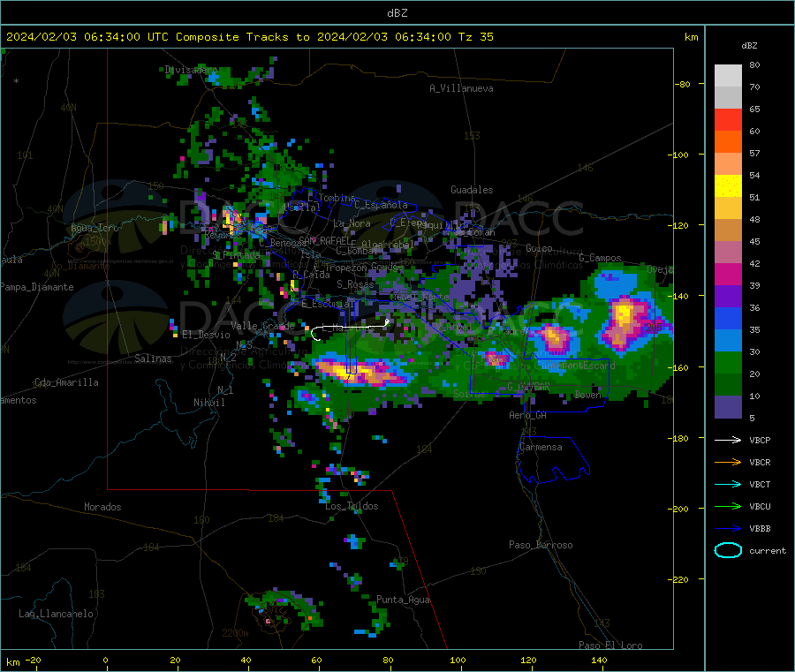Click the 'Guadales' place label
This screenshot has height=672, width=795.
click(x=472, y=190)
